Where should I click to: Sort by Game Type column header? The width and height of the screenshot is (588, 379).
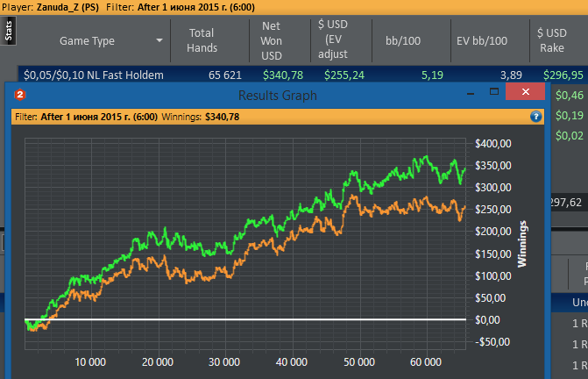pos(87,41)
